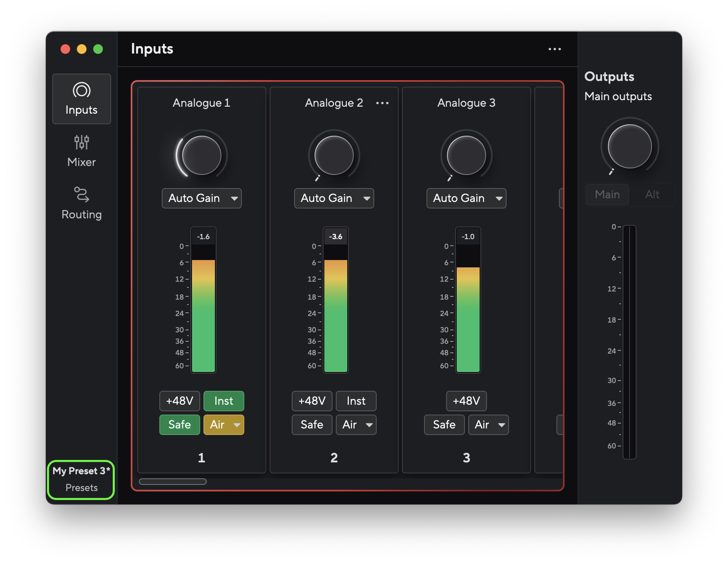Open the Mixer panel icon

pos(81,151)
